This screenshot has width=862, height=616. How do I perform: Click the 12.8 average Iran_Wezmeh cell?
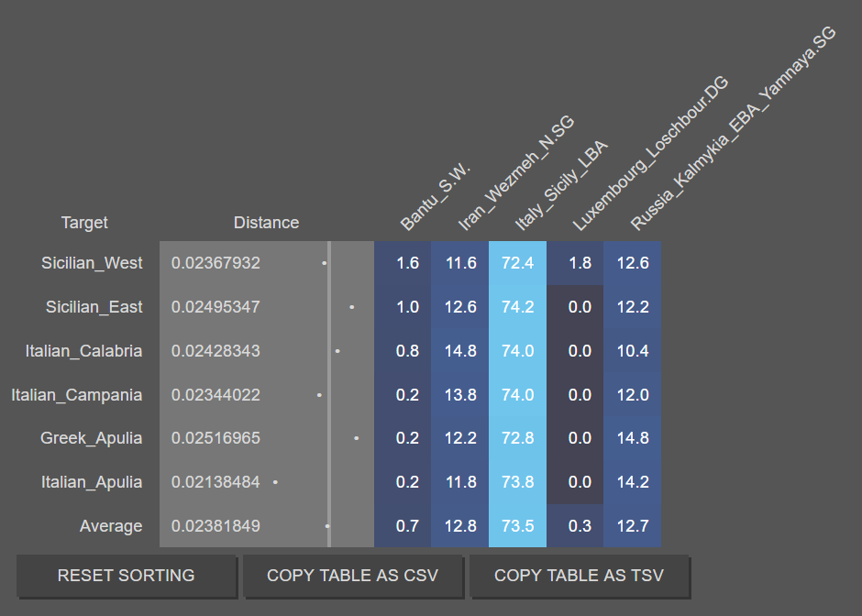[x=460, y=526]
